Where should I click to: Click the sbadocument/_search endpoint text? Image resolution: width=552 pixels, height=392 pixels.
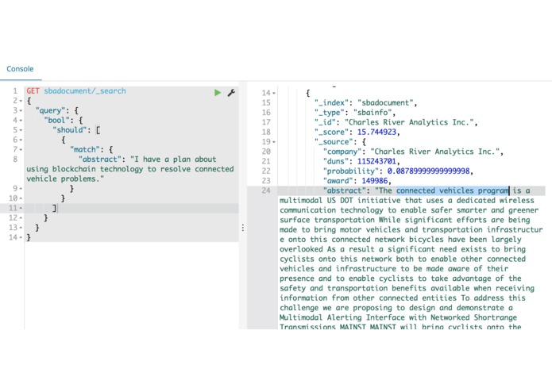pos(85,91)
